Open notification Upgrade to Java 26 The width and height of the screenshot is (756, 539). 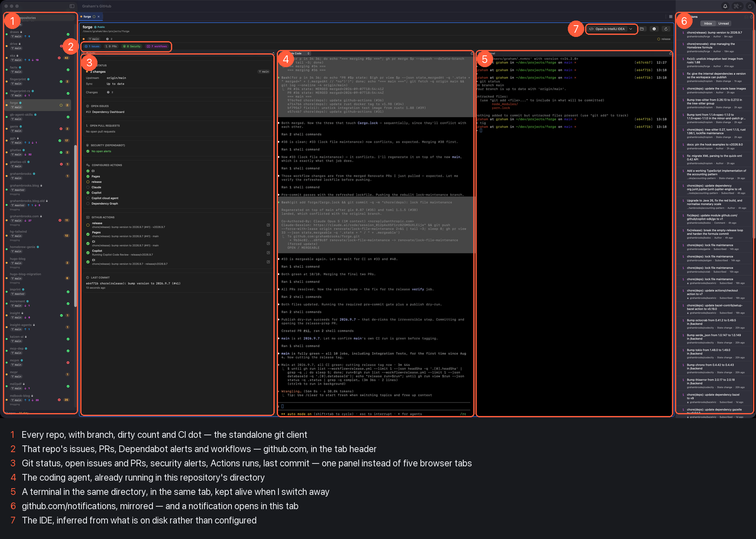coord(715,204)
